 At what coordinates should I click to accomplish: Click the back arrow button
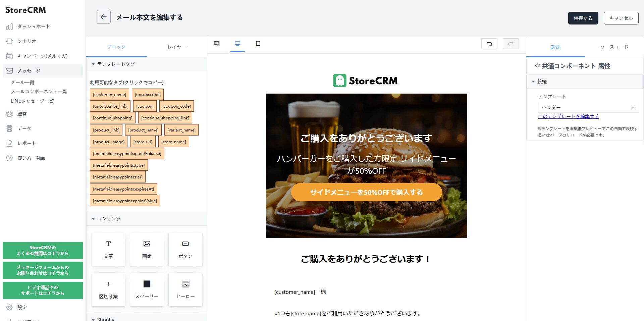point(103,17)
